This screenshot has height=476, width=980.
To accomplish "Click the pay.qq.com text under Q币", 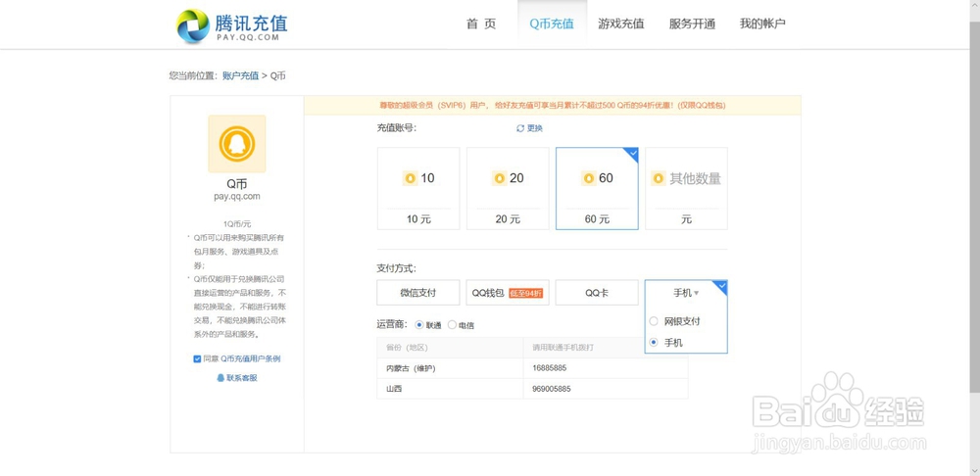I will [237, 196].
